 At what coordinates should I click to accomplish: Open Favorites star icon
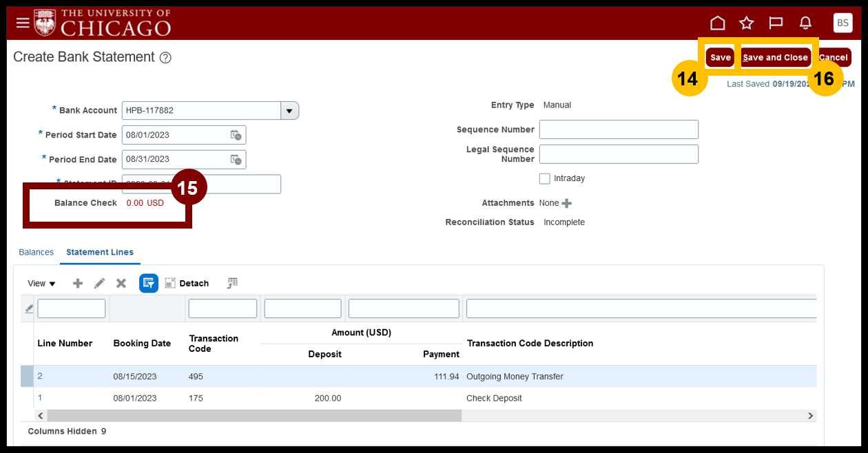pyautogui.click(x=747, y=23)
